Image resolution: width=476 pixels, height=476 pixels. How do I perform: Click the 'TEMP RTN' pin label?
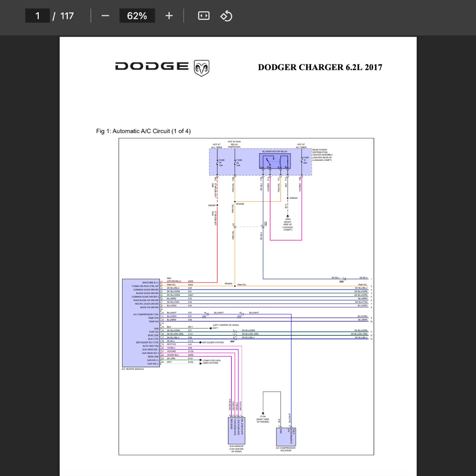[153, 318]
